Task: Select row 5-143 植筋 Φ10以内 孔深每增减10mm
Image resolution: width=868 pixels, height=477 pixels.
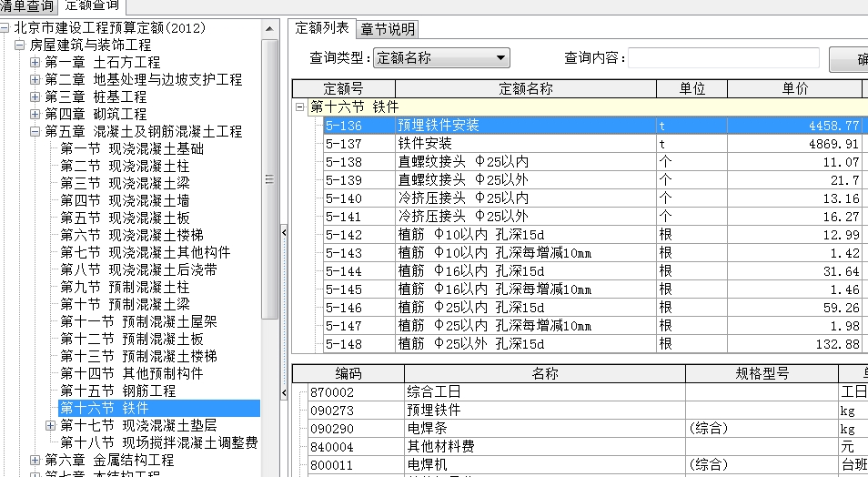Action: 592,253
